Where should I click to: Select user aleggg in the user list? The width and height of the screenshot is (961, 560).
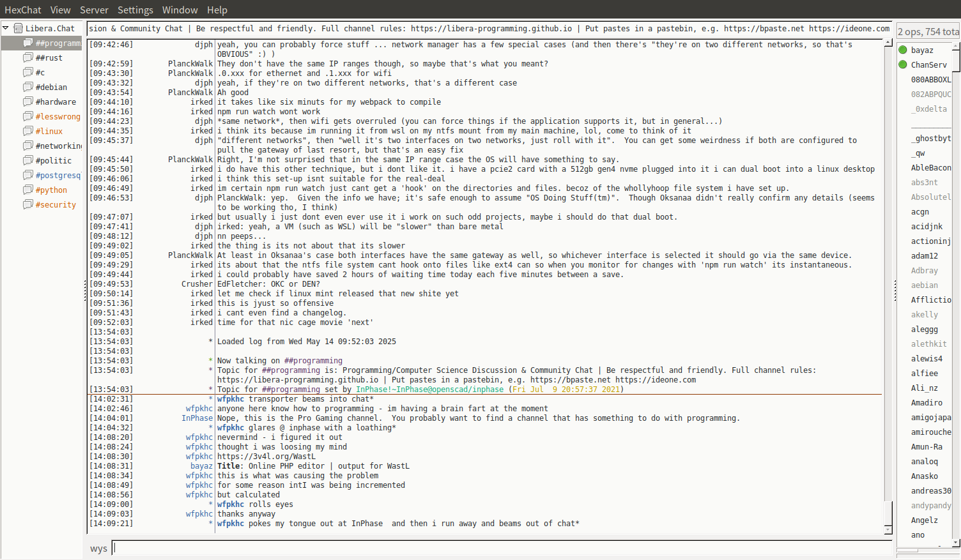point(925,329)
